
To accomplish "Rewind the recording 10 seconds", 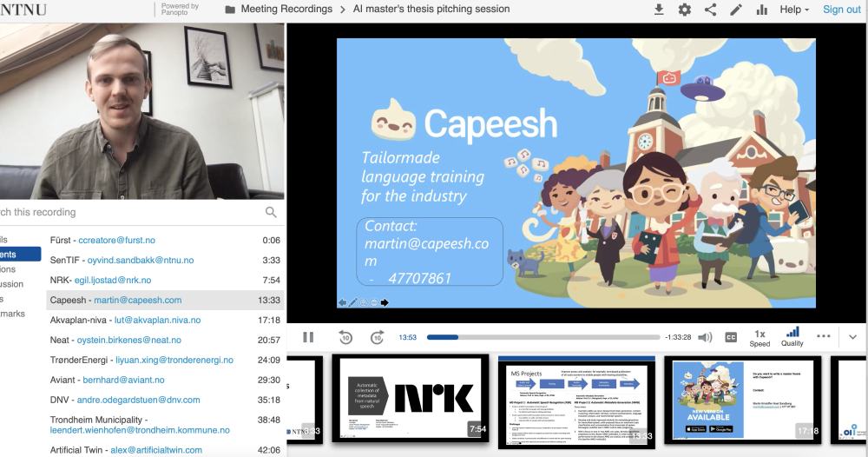I will click(x=345, y=337).
